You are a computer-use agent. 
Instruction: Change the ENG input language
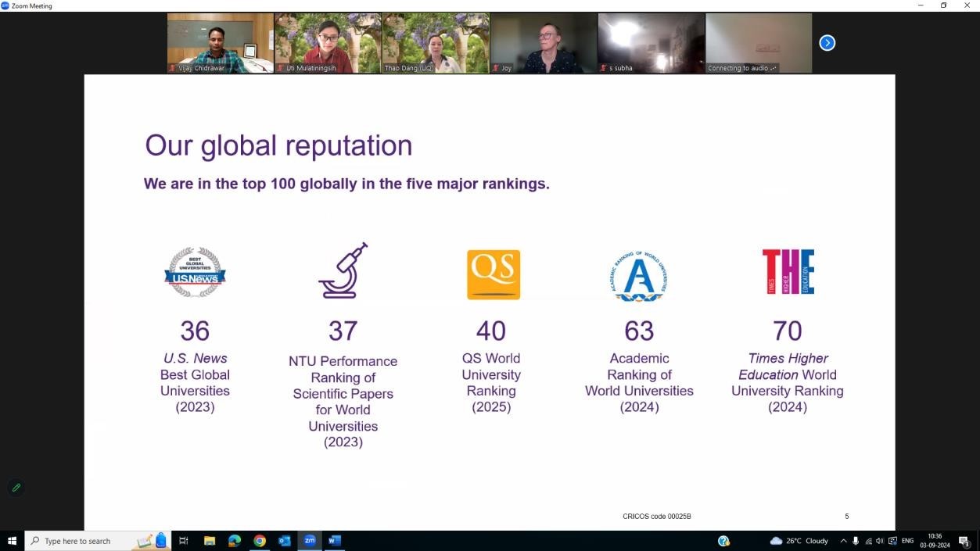point(908,541)
